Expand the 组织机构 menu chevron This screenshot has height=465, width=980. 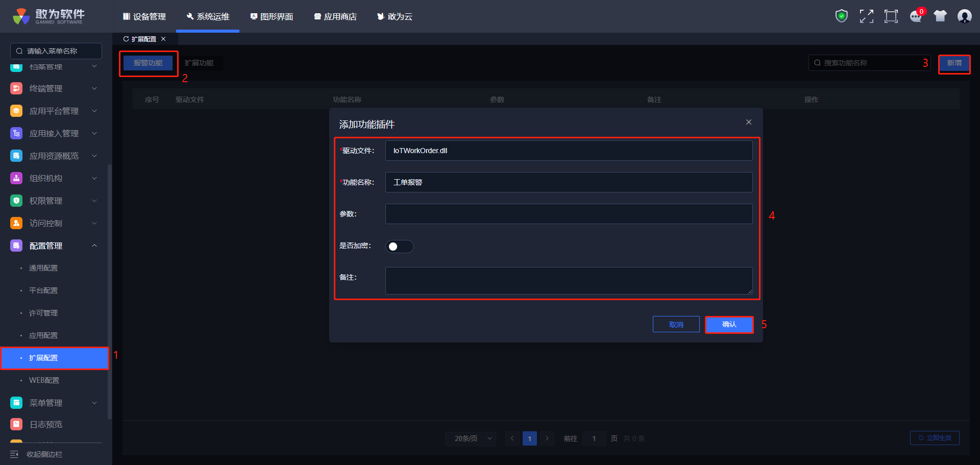point(94,178)
